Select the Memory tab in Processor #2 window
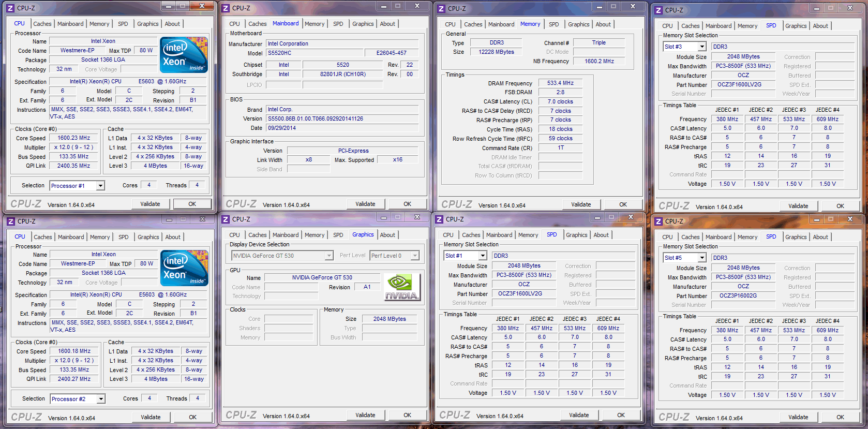 (x=100, y=237)
